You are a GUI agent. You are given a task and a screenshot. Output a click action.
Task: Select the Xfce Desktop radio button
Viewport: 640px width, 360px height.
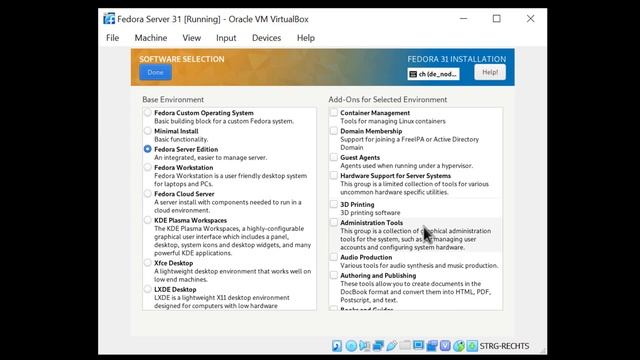(x=148, y=263)
